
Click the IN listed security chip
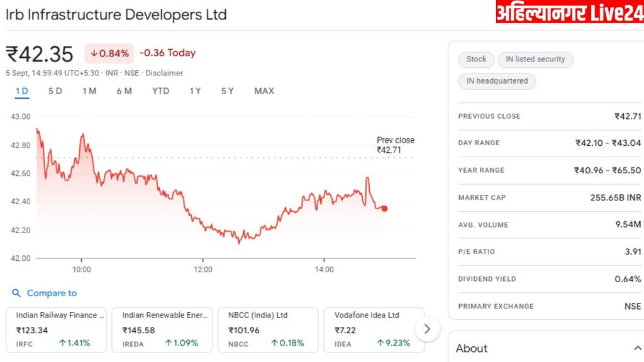tap(535, 59)
